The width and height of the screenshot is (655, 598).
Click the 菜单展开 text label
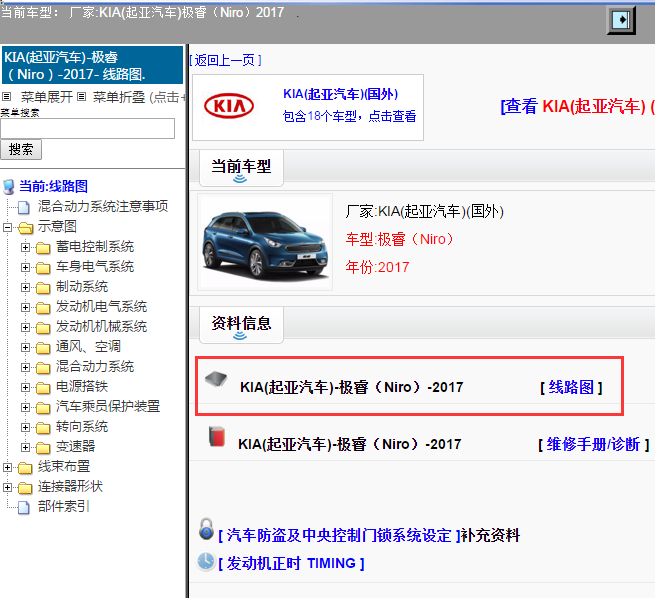[47, 97]
